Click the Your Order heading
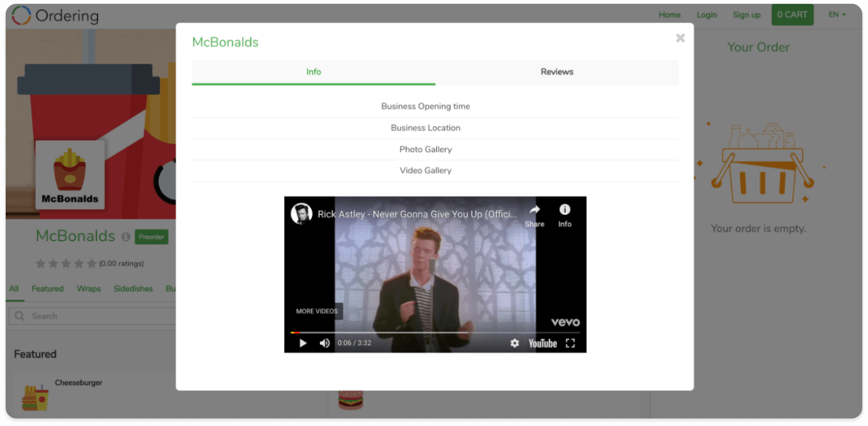This screenshot has width=868, height=426. click(758, 47)
